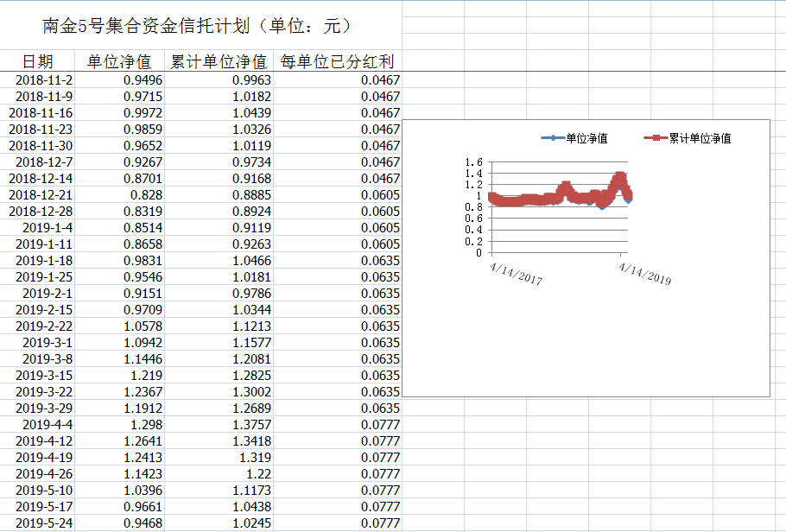Click net value cell 0.9972
Image resolution: width=786 pixels, height=532 pixels.
(120, 113)
